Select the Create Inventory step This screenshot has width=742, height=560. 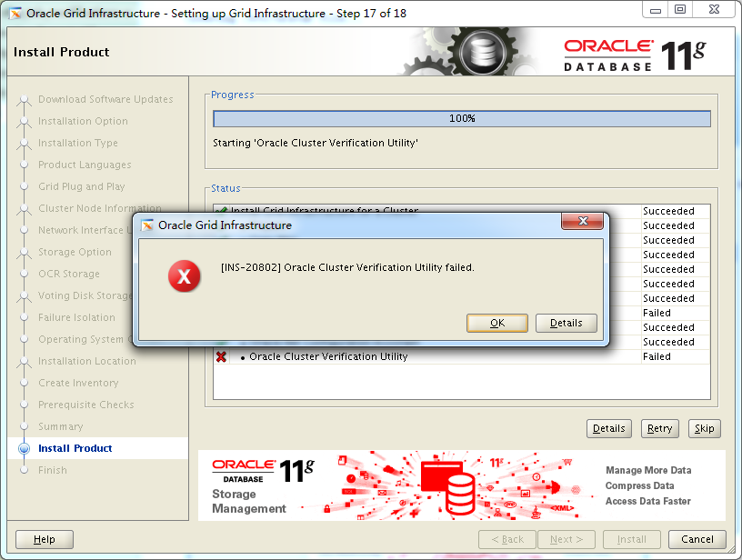coord(78,383)
